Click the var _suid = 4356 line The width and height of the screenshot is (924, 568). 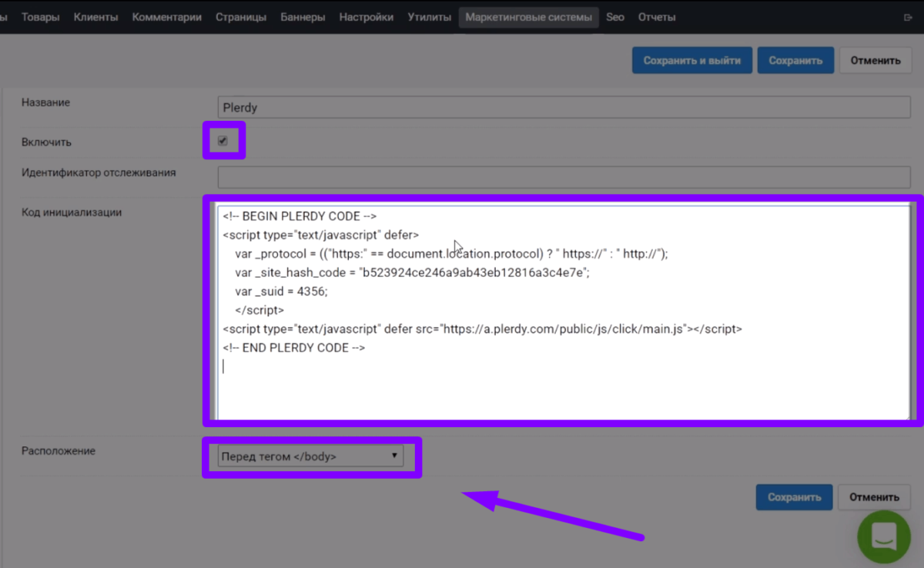[x=281, y=291]
